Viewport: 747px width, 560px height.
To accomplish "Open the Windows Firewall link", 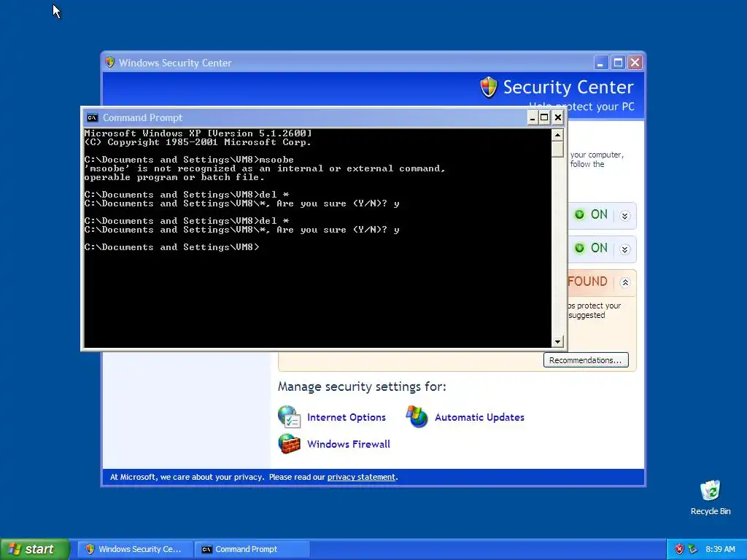I will pos(348,444).
